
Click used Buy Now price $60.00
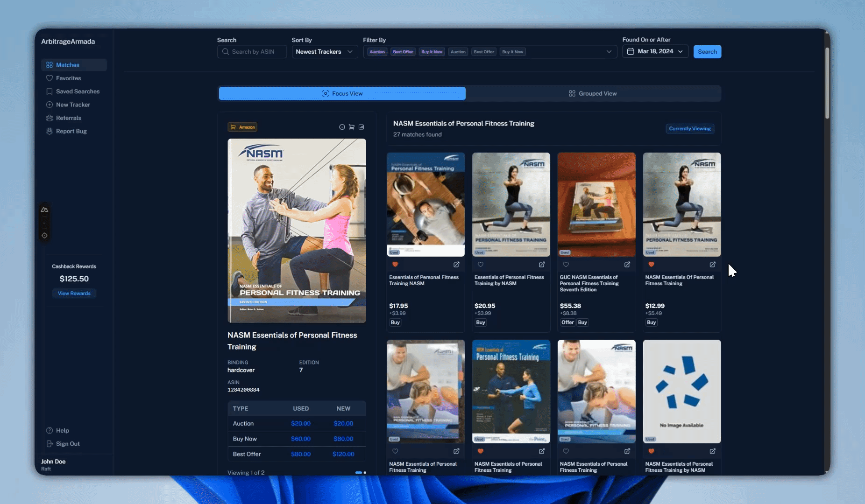click(x=301, y=439)
